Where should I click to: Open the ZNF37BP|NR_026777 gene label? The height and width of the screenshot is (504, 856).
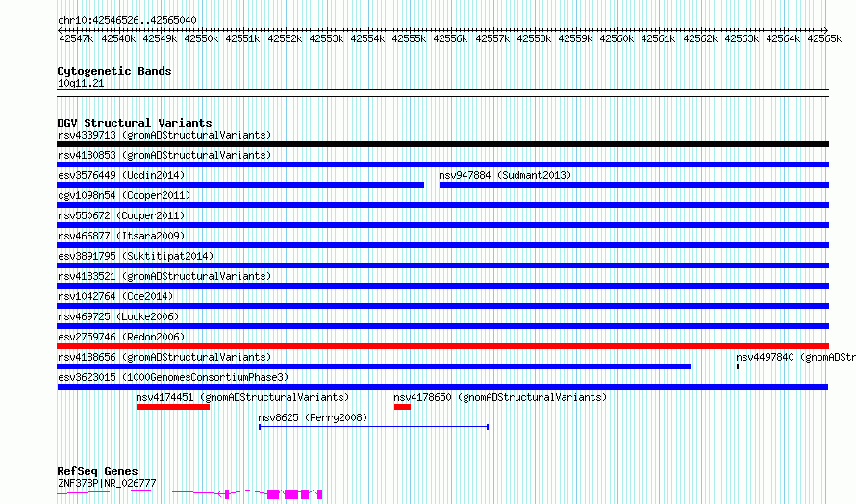click(x=107, y=483)
